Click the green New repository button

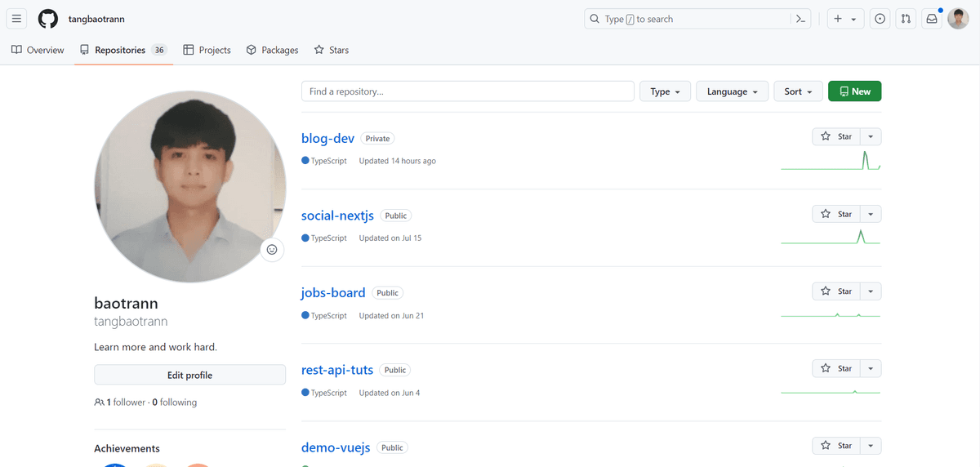[x=854, y=91]
